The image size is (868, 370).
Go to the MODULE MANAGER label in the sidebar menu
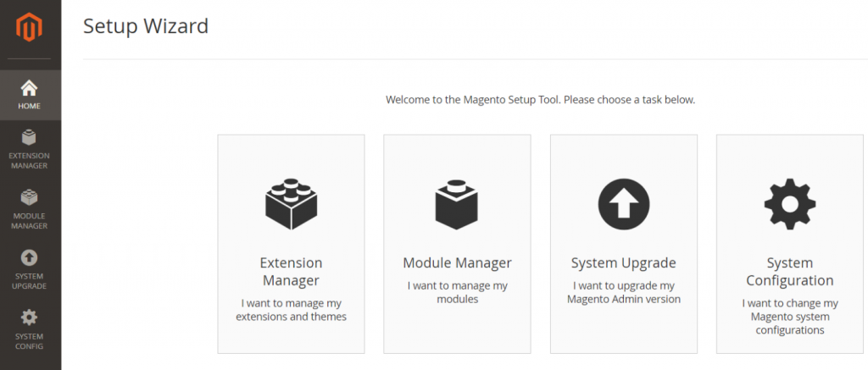click(29, 221)
